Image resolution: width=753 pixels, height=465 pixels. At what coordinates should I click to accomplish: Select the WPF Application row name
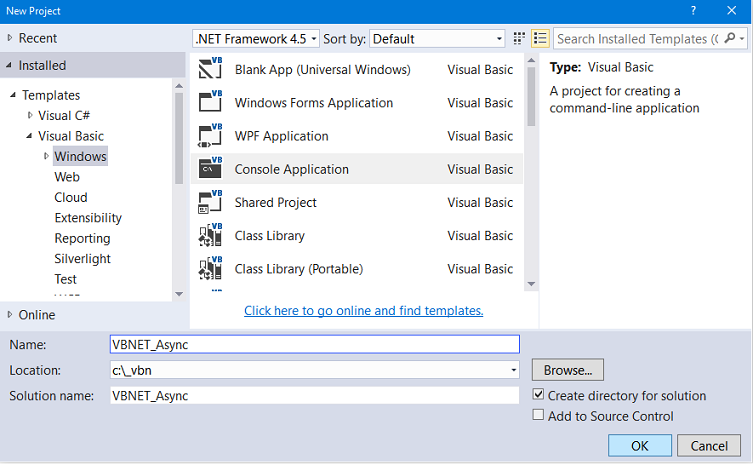click(x=281, y=136)
